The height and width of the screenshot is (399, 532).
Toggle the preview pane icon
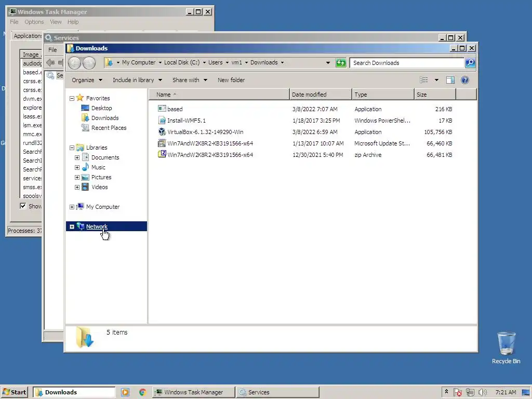[x=450, y=80]
